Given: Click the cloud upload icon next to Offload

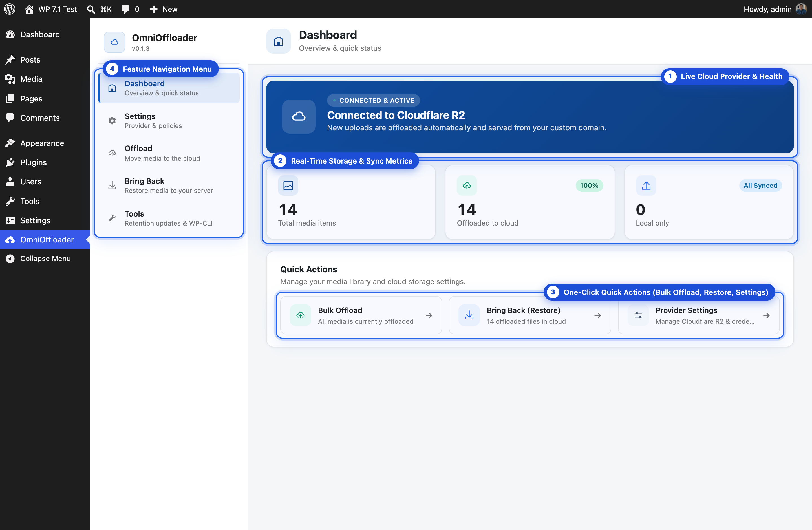Looking at the screenshot, I should point(112,153).
